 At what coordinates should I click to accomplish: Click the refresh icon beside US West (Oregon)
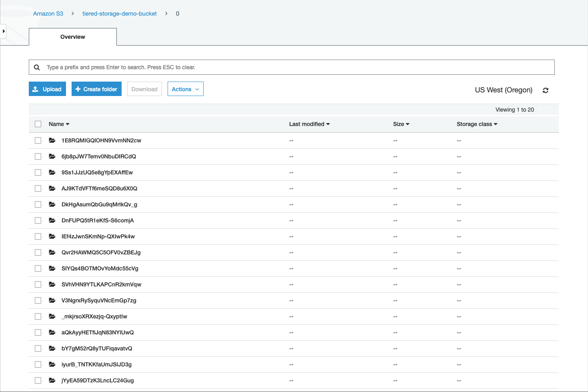point(545,90)
